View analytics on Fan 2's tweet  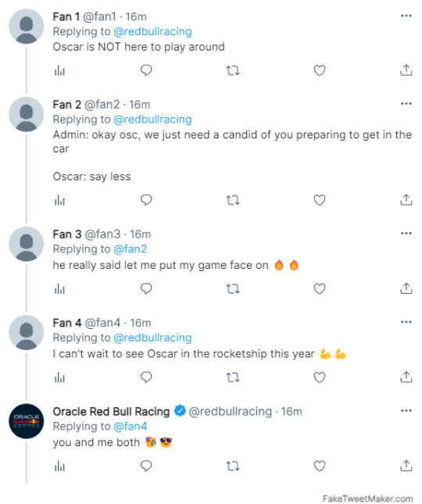click(x=59, y=200)
